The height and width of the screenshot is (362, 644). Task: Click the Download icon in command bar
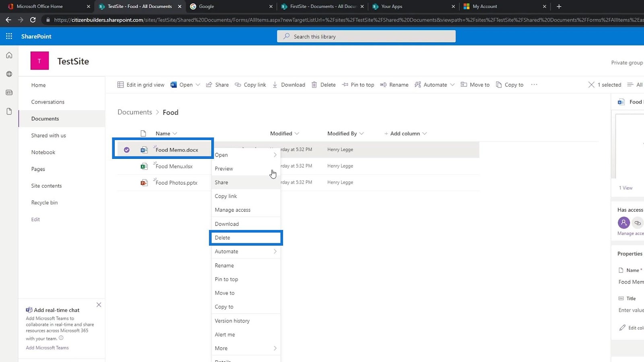tap(275, 85)
